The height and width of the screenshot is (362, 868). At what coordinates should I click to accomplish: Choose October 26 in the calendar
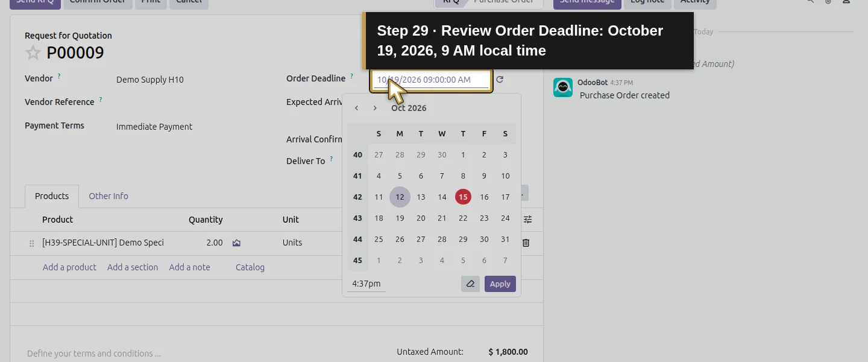coord(400,240)
